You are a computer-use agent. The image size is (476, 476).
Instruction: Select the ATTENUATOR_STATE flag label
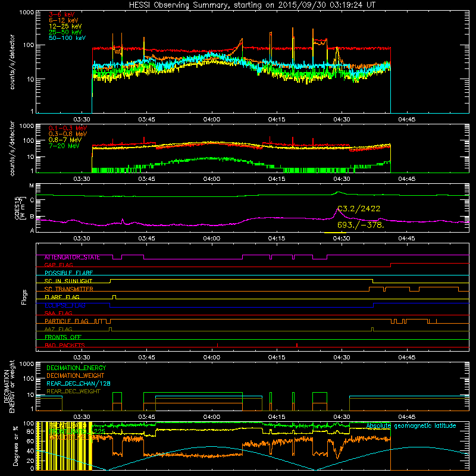tap(72, 258)
